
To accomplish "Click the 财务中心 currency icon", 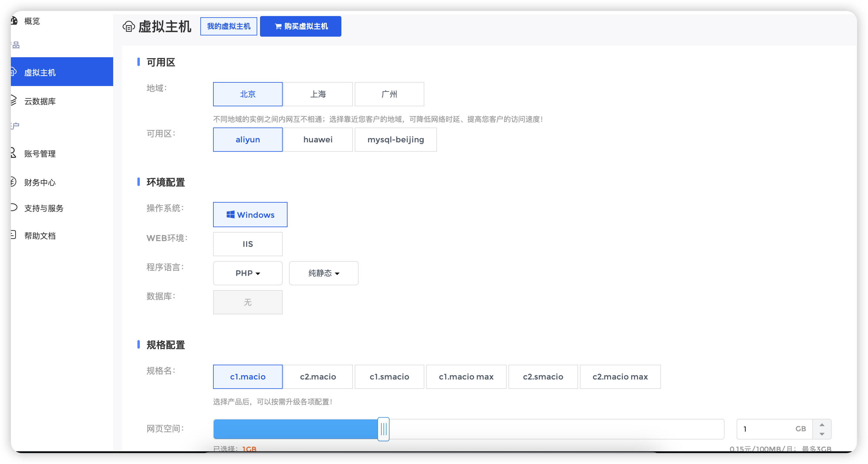I will 14,182.
